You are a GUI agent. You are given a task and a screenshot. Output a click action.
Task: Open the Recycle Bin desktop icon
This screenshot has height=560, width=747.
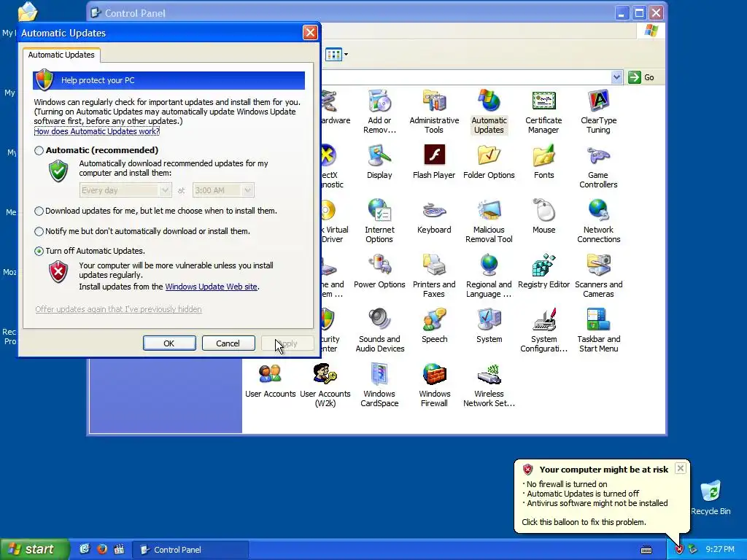click(711, 498)
